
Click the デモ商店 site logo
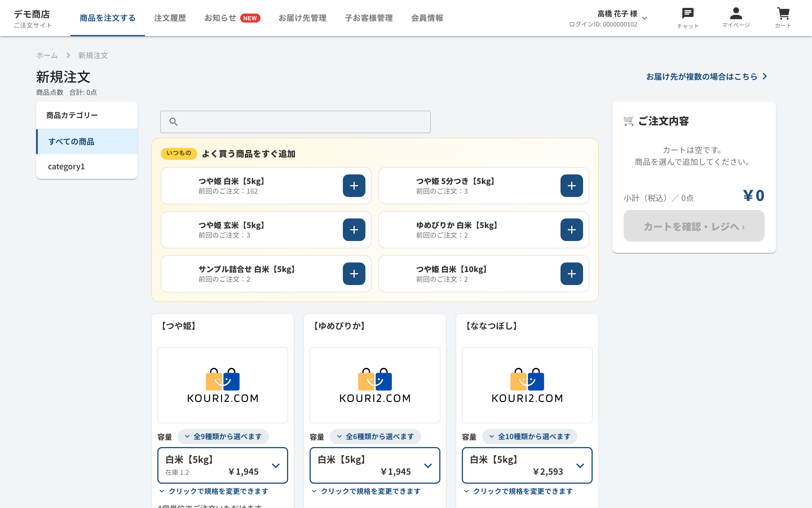(x=32, y=18)
